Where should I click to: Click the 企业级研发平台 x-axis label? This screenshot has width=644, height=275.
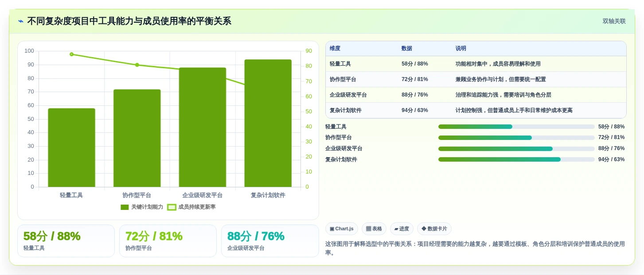[x=203, y=195]
